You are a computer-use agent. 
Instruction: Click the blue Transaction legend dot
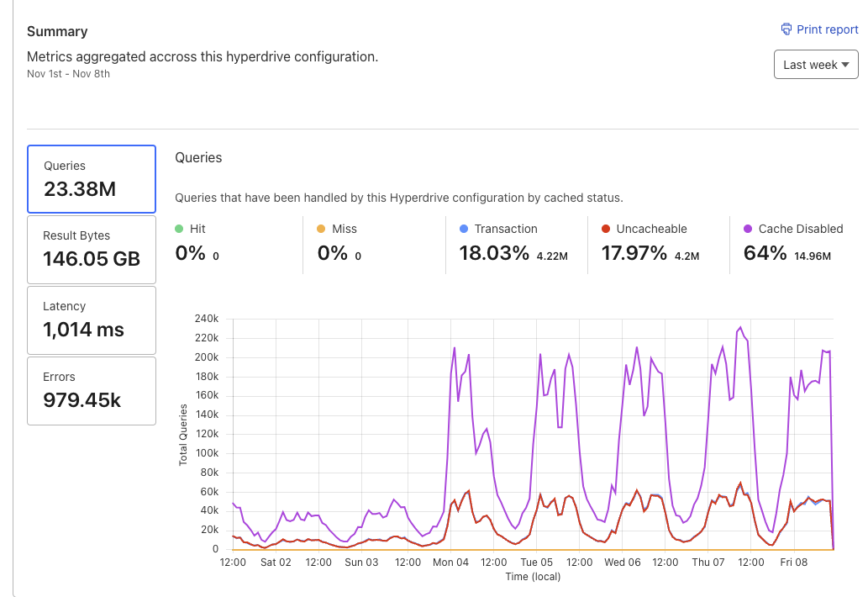[x=464, y=229]
